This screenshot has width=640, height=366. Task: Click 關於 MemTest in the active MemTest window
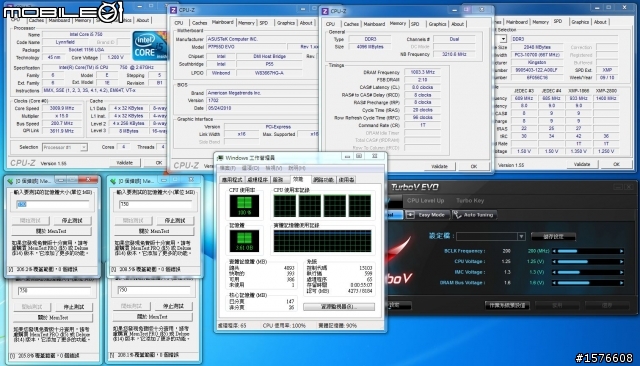coord(51,231)
